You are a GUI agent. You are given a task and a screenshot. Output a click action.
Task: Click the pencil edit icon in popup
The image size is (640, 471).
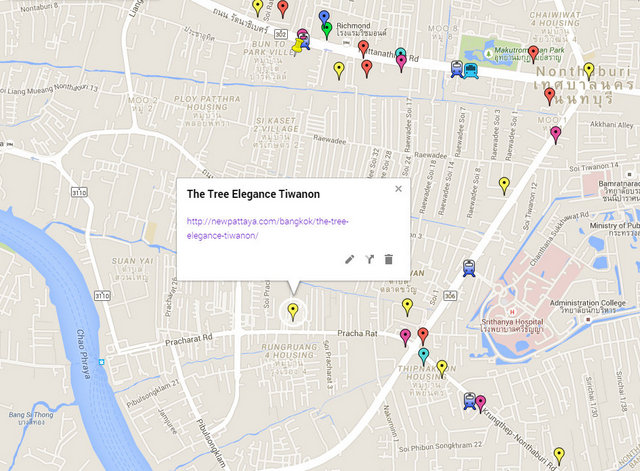point(349,260)
